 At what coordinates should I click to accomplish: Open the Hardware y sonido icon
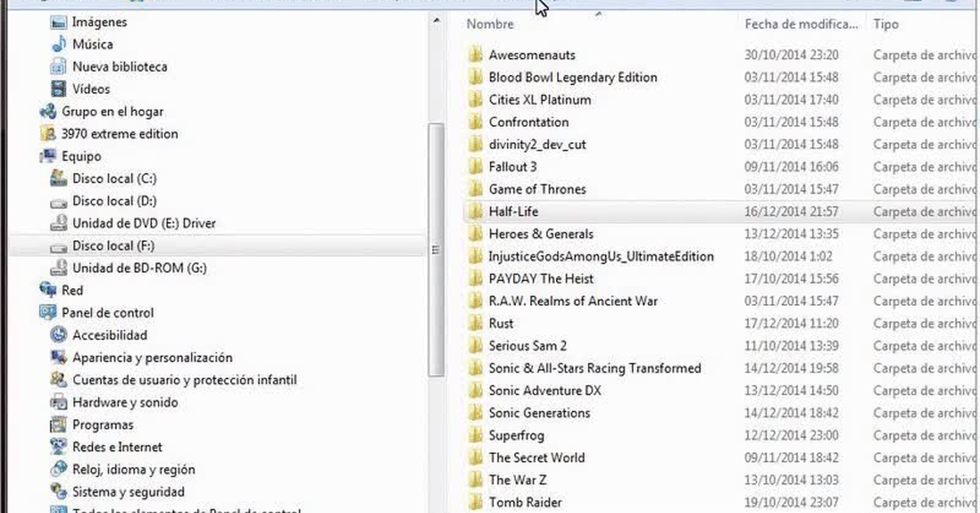pyautogui.click(x=59, y=402)
